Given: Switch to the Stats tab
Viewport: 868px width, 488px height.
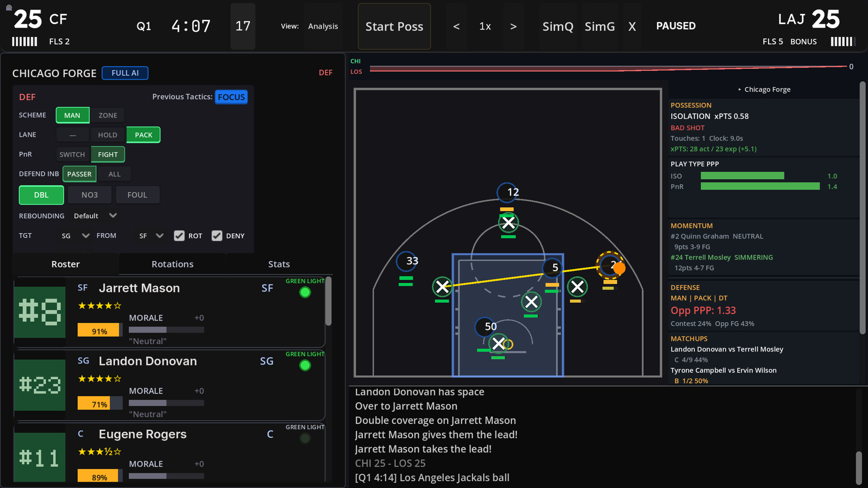Looking at the screenshot, I should tap(278, 264).
